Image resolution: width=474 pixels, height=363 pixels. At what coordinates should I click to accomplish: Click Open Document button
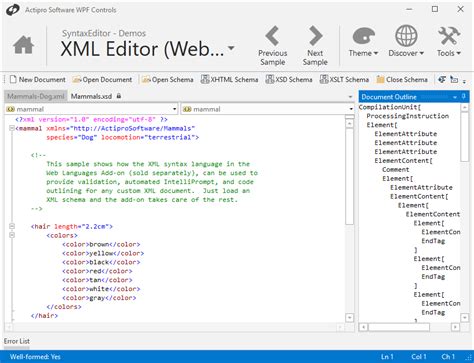coord(102,80)
